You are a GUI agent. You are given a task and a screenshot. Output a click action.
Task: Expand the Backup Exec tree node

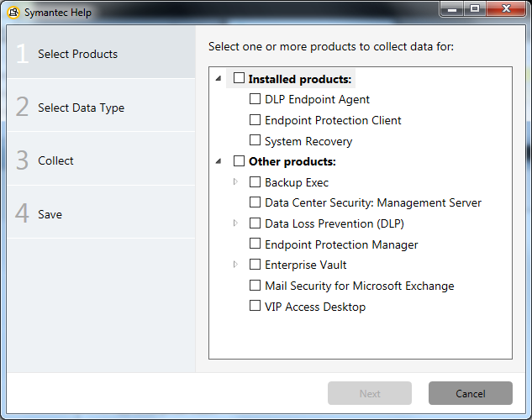(235, 182)
